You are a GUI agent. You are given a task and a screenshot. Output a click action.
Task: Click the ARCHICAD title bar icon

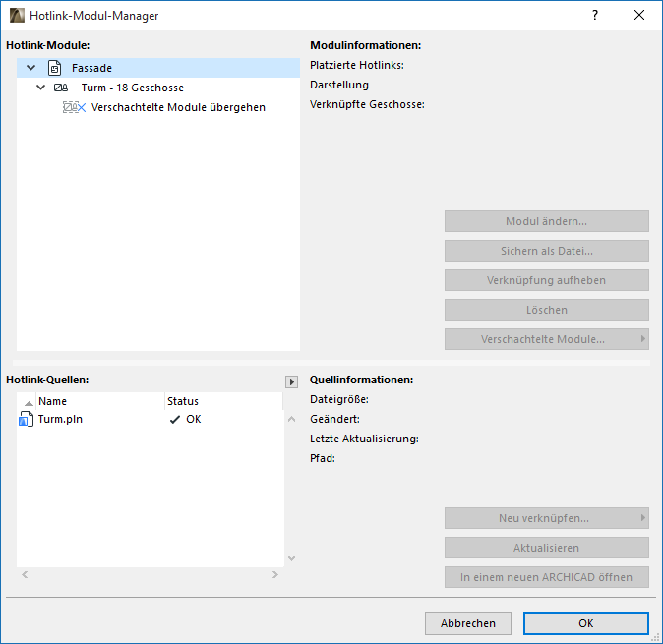17,16
